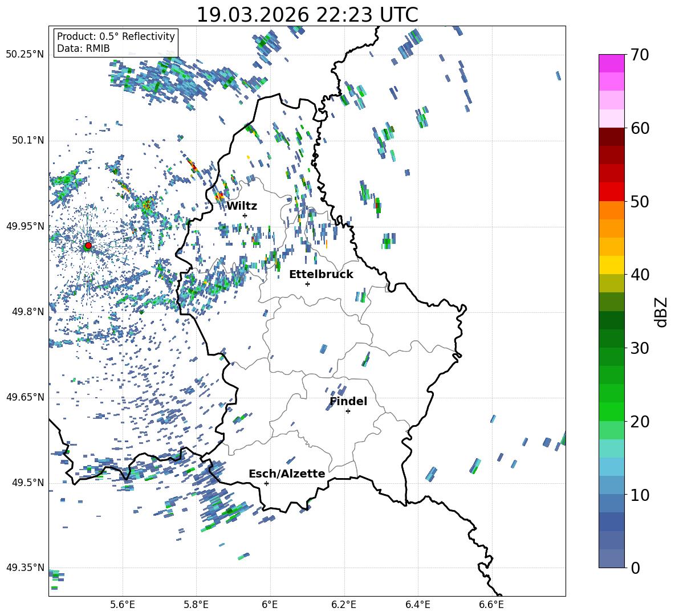Click the "Data: RMIB" text
Image resolution: width=675 pixels, height=616 pixels.
(83, 48)
